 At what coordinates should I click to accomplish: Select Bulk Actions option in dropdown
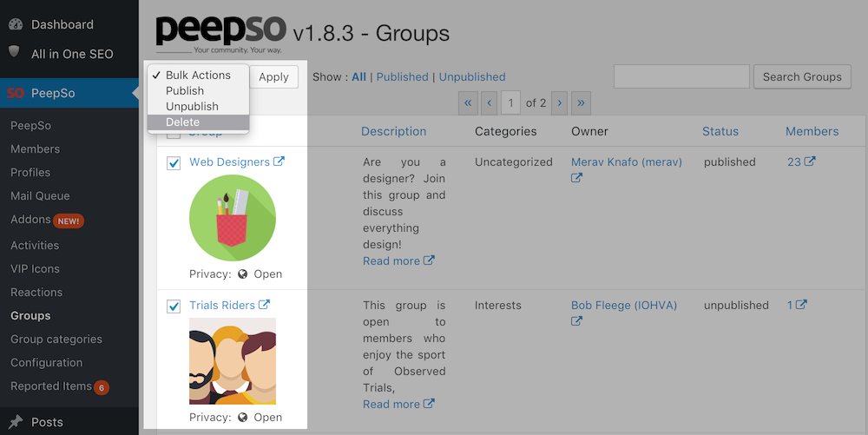tap(198, 75)
